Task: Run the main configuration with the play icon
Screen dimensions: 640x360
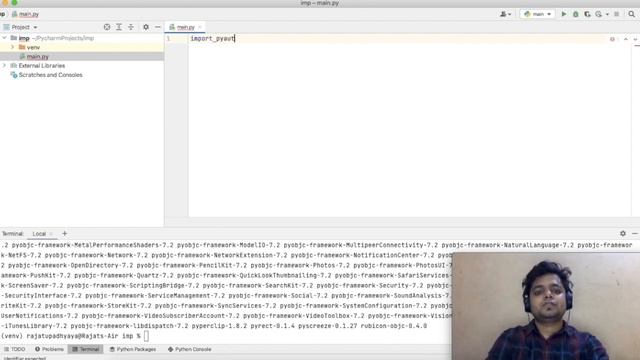Action: (x=564, y=14)
